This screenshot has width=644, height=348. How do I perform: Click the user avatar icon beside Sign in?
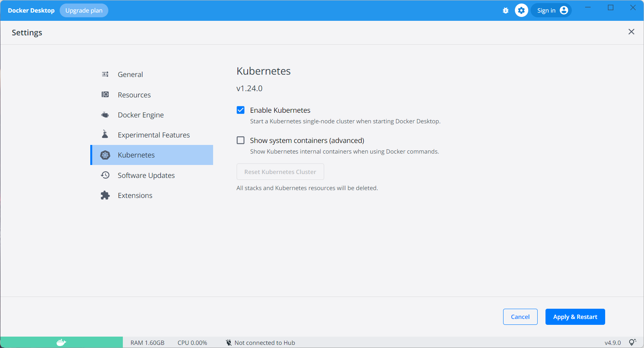(564, 10)
